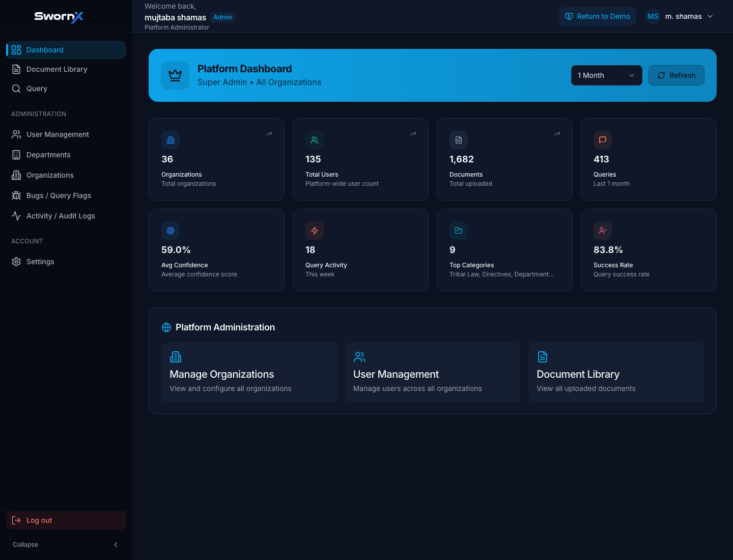This screenshot has width=733, height=560.
Task: Click the Total Users stat card icon
Action: (315, 140)
